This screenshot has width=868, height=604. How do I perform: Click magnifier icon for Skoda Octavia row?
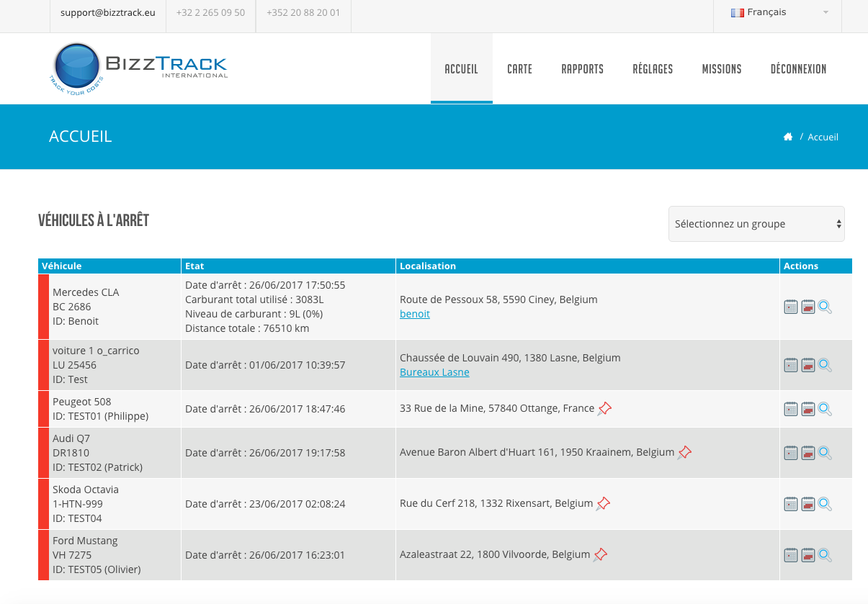(x=826, y=505)
